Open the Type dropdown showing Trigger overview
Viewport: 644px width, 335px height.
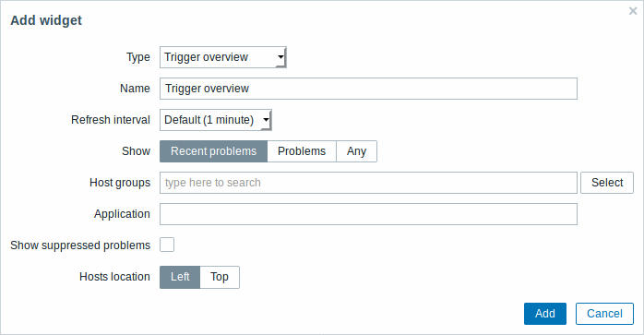[x=223, y=57]
